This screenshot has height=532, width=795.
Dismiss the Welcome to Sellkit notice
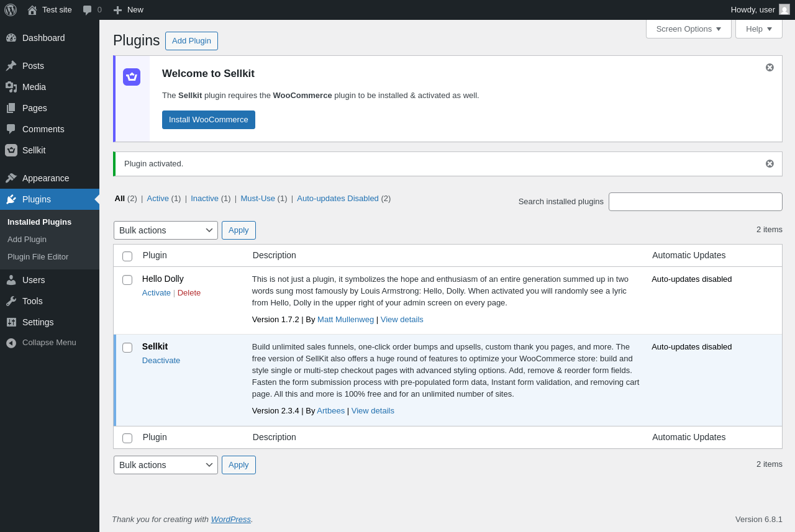coord(770,68)
